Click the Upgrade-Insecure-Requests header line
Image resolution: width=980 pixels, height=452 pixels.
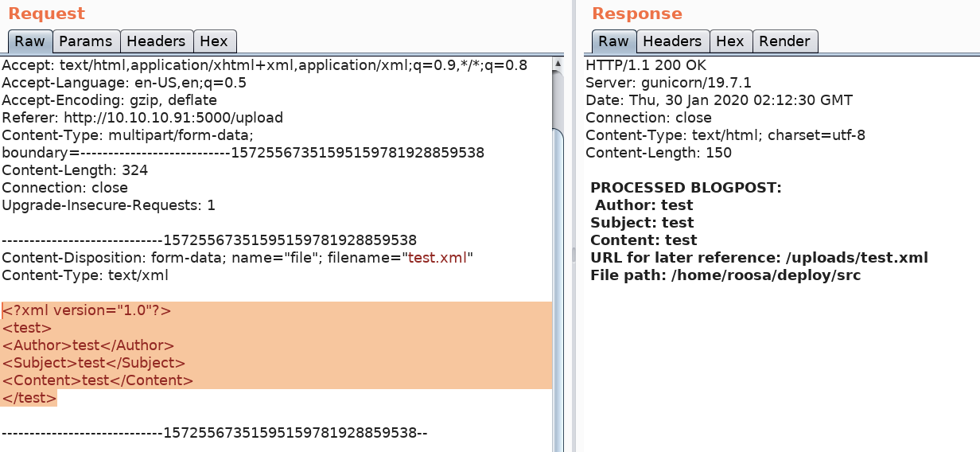[x=108, y=205]
